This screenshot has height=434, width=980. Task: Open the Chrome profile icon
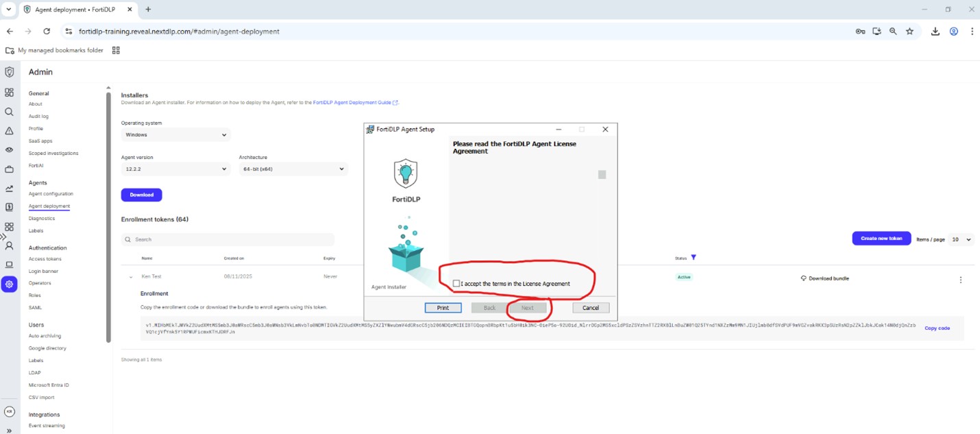(x=953, y=31)
